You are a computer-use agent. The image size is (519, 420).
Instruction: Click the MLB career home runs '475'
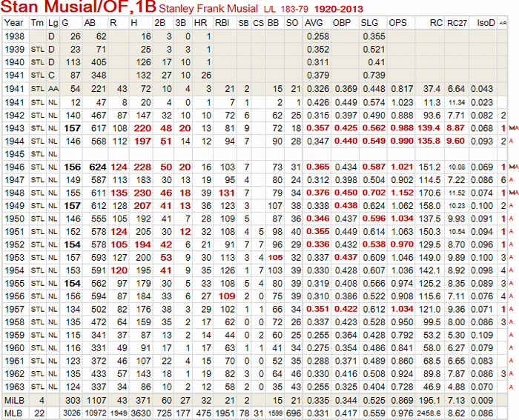(203, 413)
